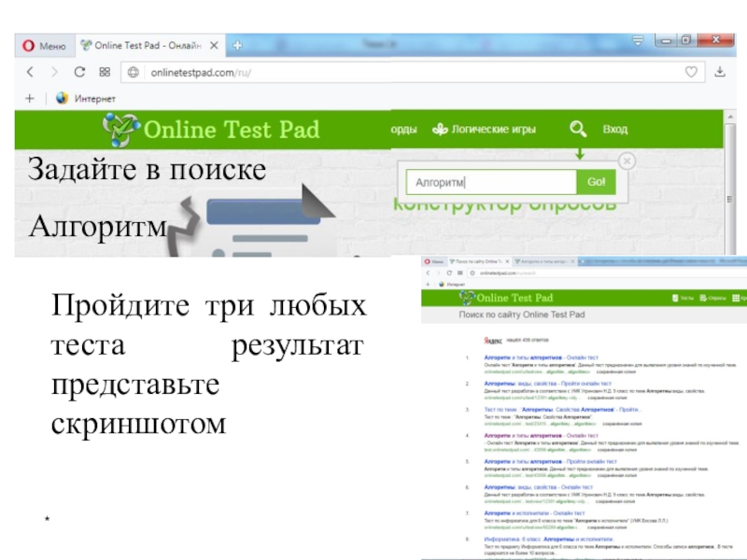Open result 1 'Алгоритм и типы алгоритмов - Онлайн тест'

[542, 357]
